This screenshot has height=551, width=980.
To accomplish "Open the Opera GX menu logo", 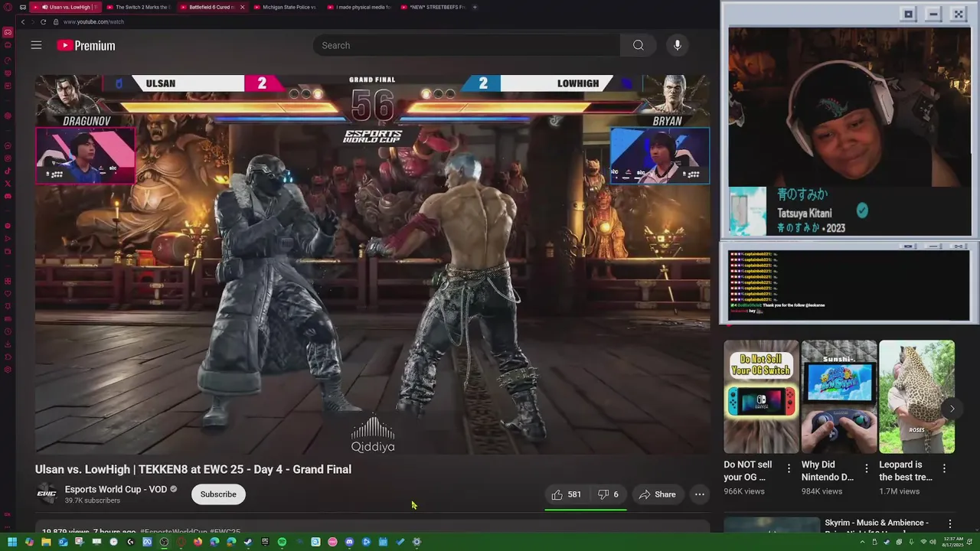I will point(8,7).
